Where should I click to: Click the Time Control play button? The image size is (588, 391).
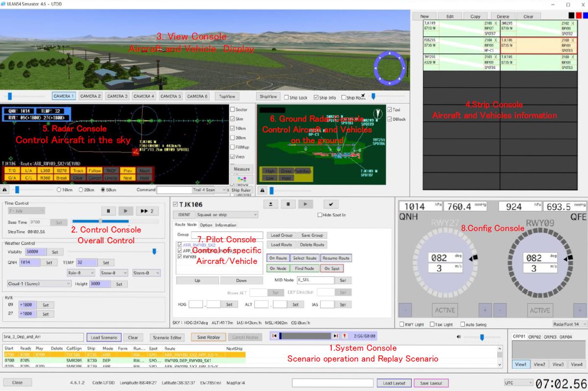[x=126, y=211]
